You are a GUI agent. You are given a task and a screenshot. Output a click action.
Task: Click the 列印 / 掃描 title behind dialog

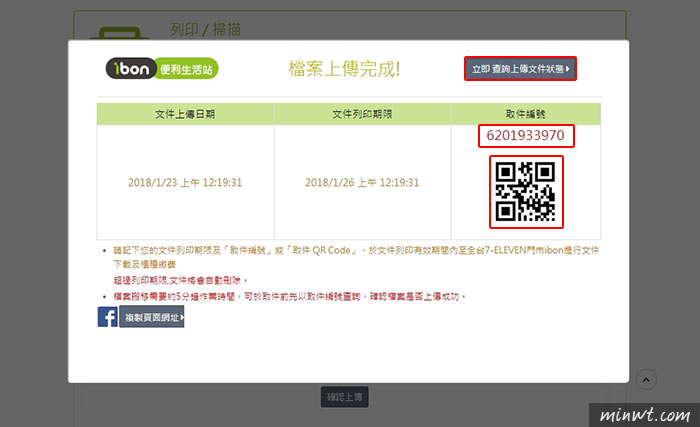click(x=205, y=29)
